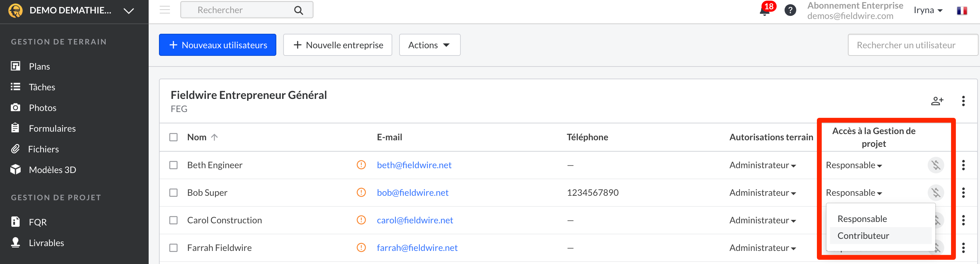The width and height of the screenshot is (980, 264).
Task: Open farrah@fieldwire.net email link
Action: [x=417, y=247]
